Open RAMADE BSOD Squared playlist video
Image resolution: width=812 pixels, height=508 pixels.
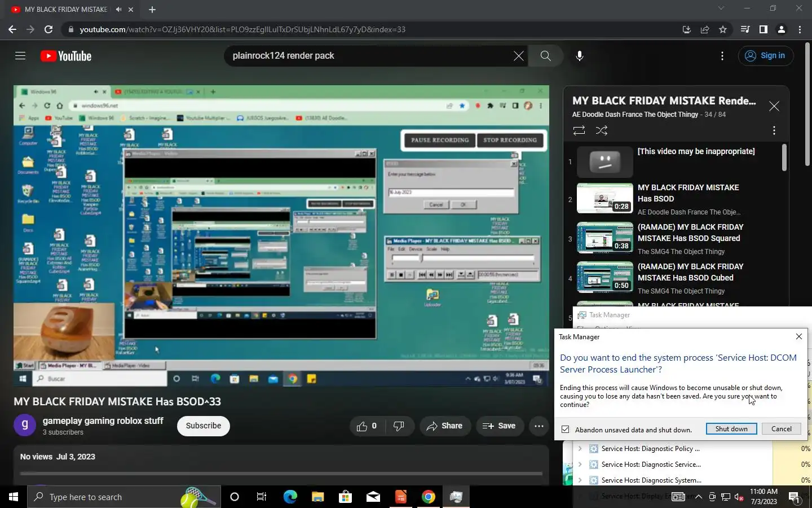coord(674,239)
